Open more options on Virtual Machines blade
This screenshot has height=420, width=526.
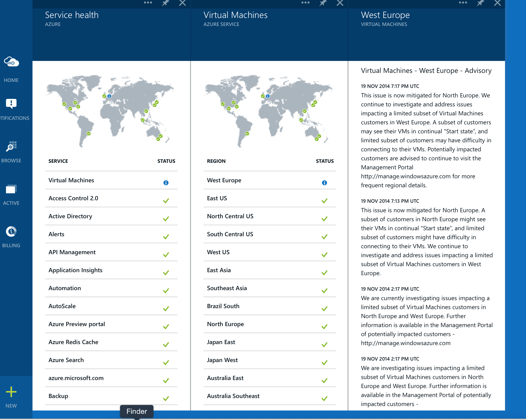(x=305, y=3)
